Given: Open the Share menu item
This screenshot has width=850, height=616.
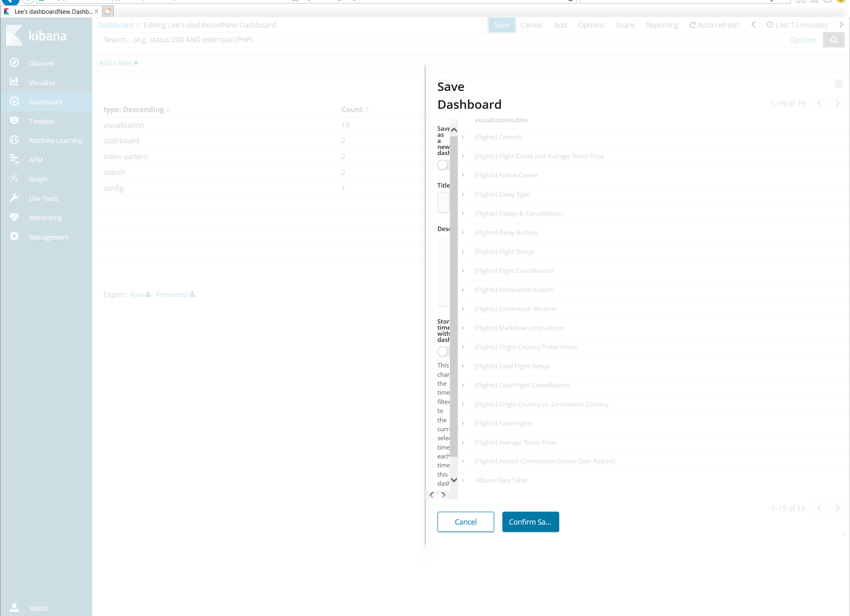Looking at the screenshot, I should 625,25.
